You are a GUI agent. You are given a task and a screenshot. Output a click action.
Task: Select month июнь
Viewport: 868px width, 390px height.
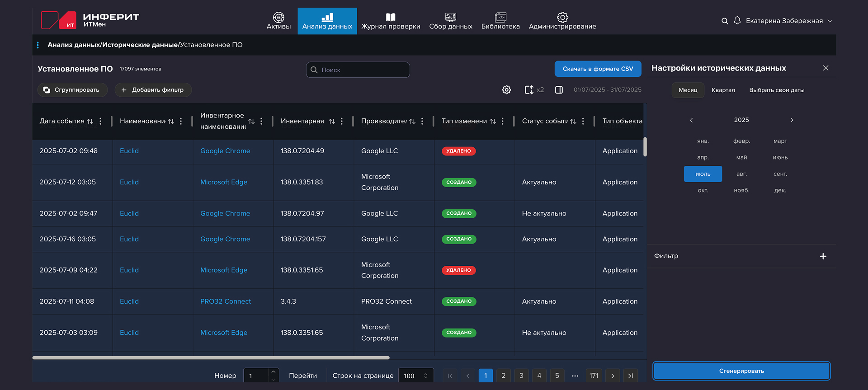(x=780, y=157)
